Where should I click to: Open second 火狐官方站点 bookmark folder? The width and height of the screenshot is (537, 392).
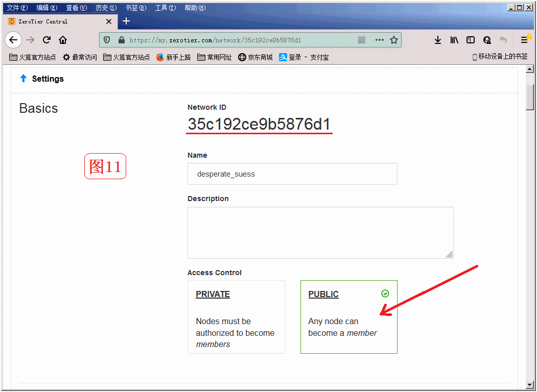tap(127, 57)
